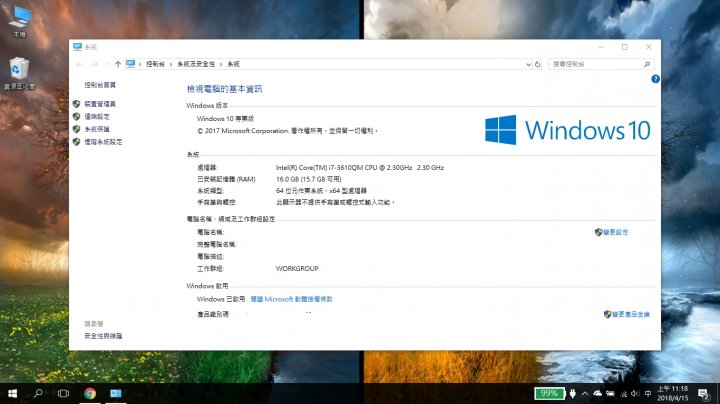Open 遠端設定 link
The image size is (720, 404).
(x=97, y=117)
